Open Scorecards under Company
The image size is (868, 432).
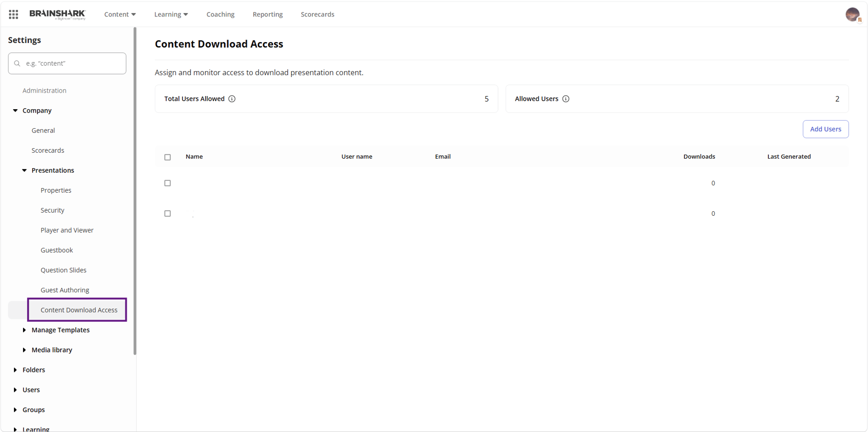coord(48,151)
